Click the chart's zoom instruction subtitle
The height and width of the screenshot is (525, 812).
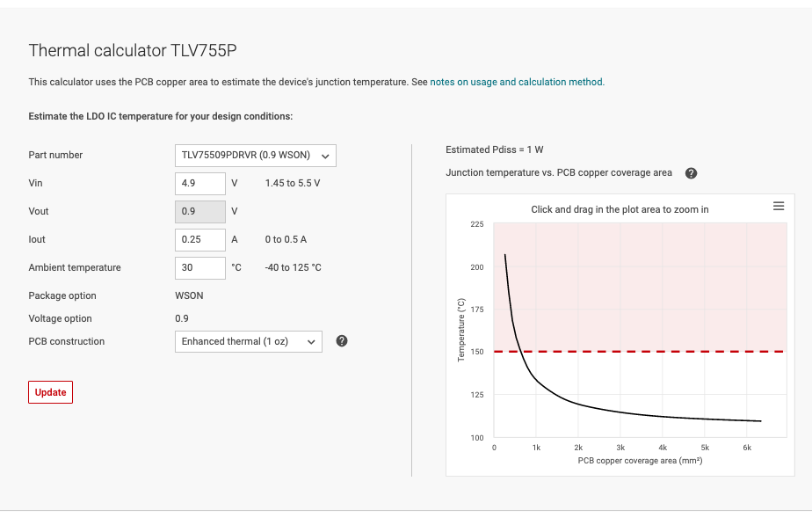click(x=620, y=209)
